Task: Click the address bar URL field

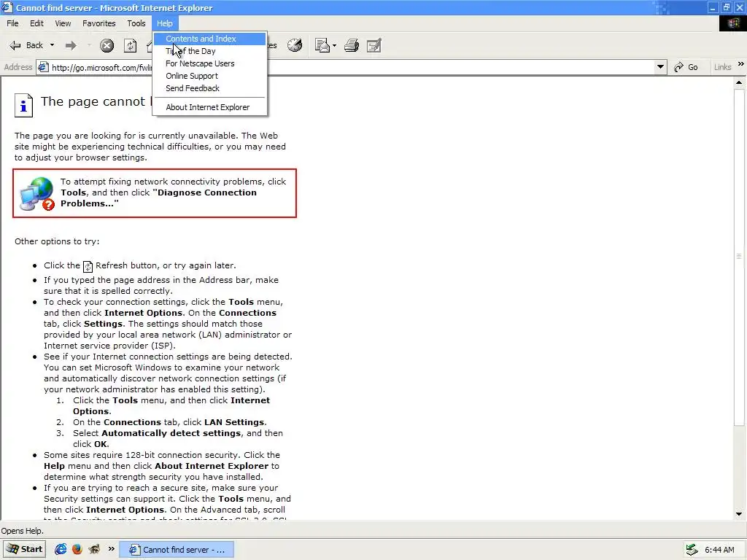Action: click(x=352, y=67)
